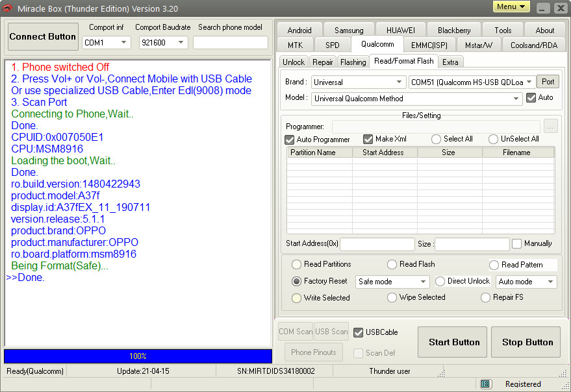The image size is (571, 392).
Task: Select the Read Partitions radio button
Action: point(297,265)
